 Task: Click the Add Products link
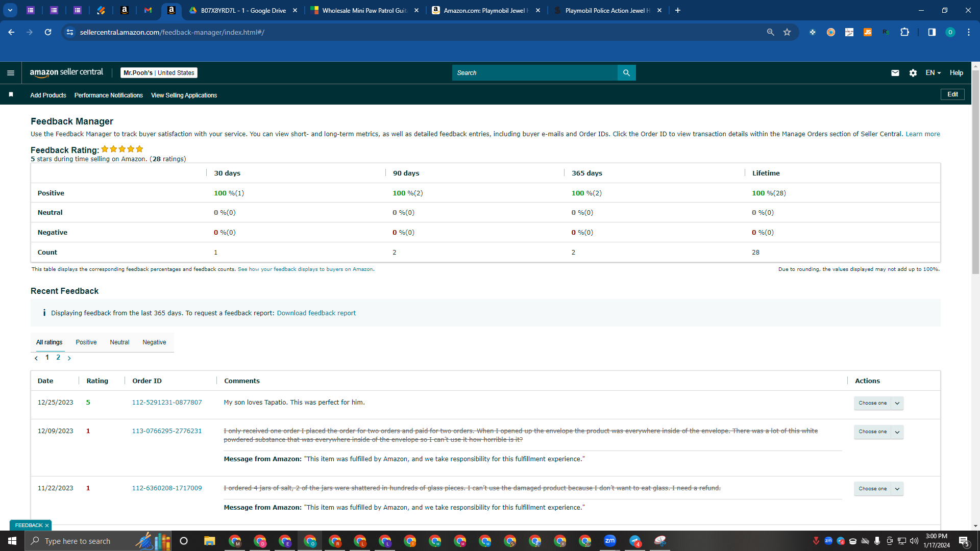(x=48, y=95)
